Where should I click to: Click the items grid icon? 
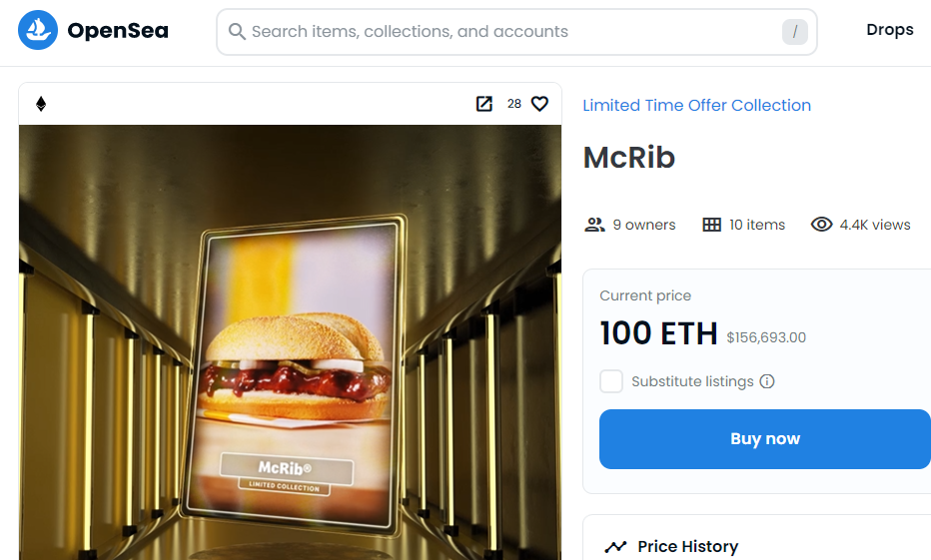point(711,225)
